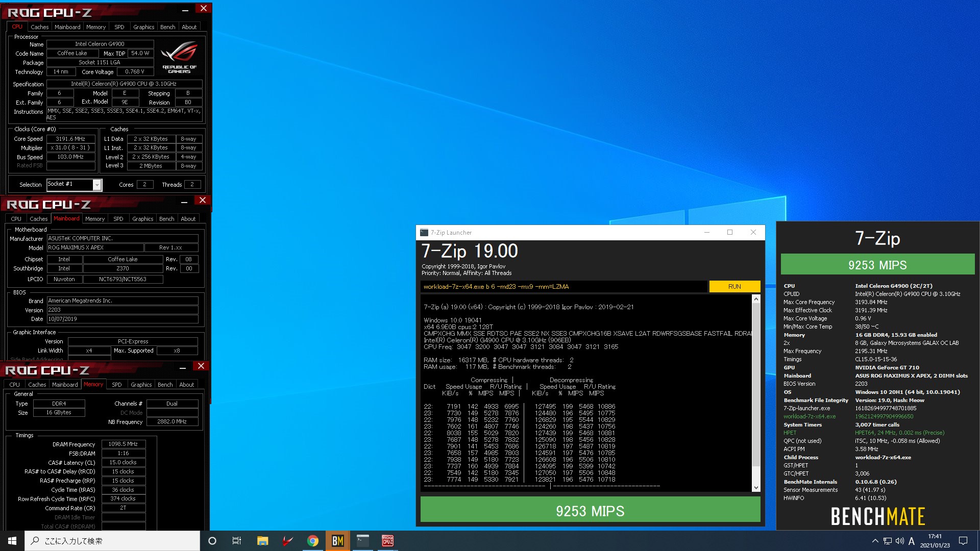Open File Explorer from the taskbar
Viewport: 980px width, 551px height.
tap(262, 541)
